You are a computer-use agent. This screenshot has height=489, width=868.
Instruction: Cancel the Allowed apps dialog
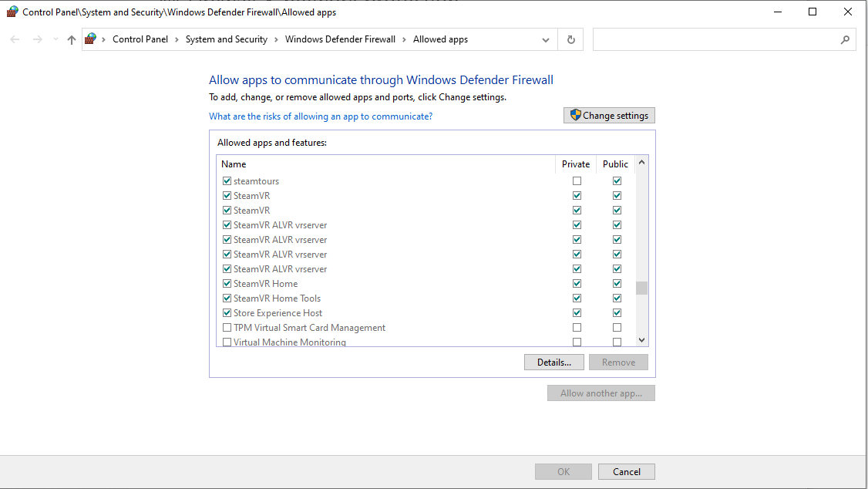coord(627,472)
